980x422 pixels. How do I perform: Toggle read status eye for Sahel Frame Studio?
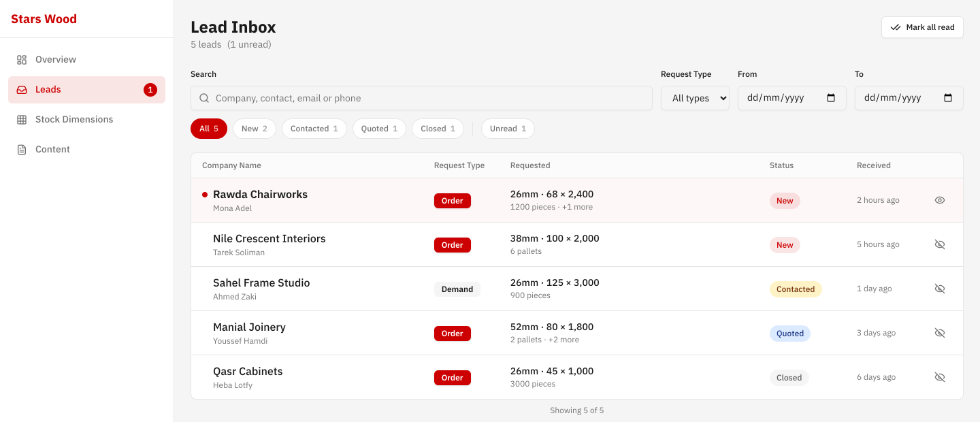point(940,289)
